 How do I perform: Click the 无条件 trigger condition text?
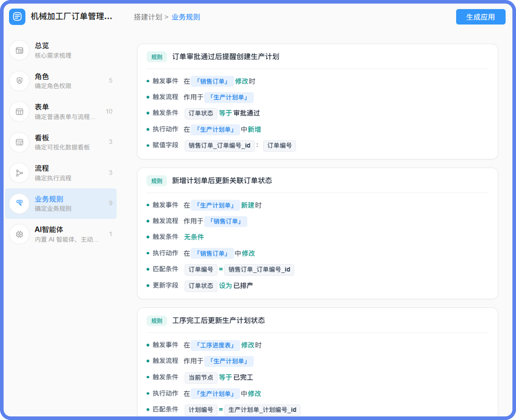click(194, 237)
